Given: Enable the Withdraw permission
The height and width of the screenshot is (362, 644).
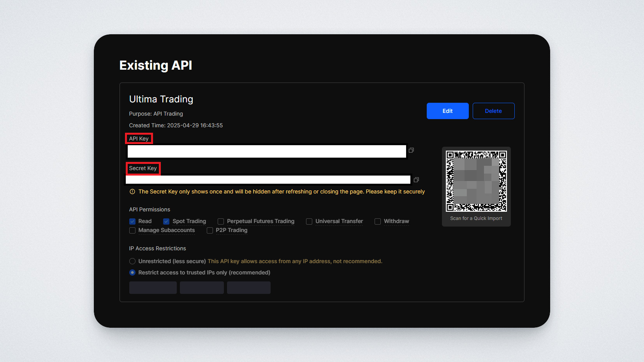Looking at the screenshot, I should [378, 221].
